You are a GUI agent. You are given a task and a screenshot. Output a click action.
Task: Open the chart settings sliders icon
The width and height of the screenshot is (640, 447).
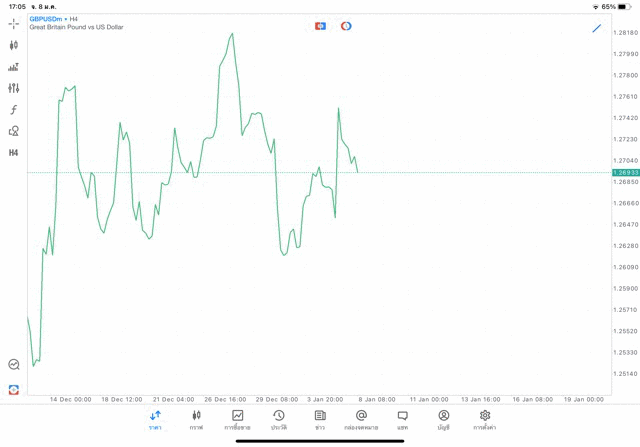pos(14,88)
